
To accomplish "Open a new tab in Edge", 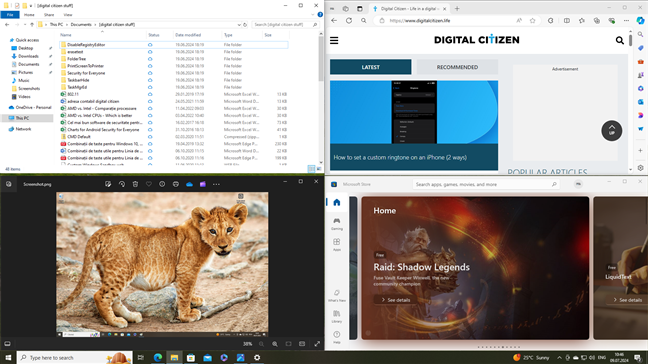I will 457,9.
